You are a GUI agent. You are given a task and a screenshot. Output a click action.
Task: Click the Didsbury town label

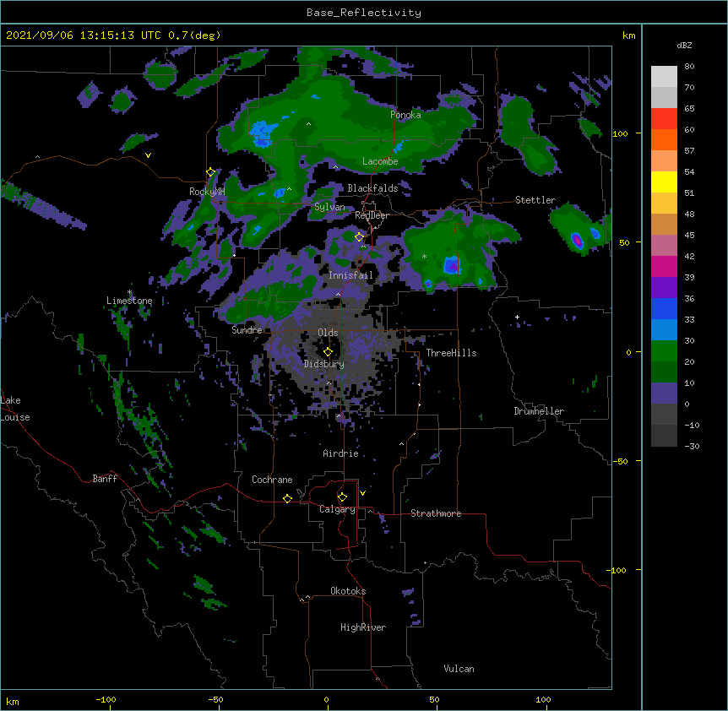click(324, 364)
